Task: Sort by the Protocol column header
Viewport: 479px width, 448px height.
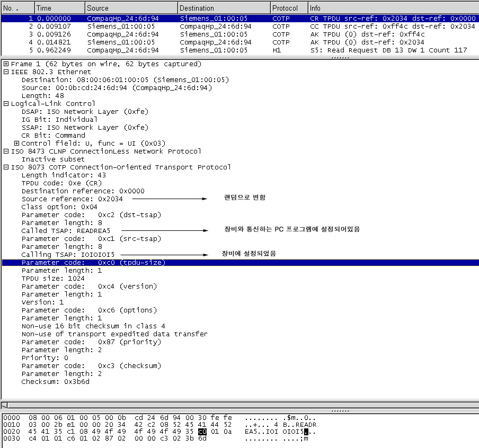Action: pyautogui.click(x=288, y=8)
